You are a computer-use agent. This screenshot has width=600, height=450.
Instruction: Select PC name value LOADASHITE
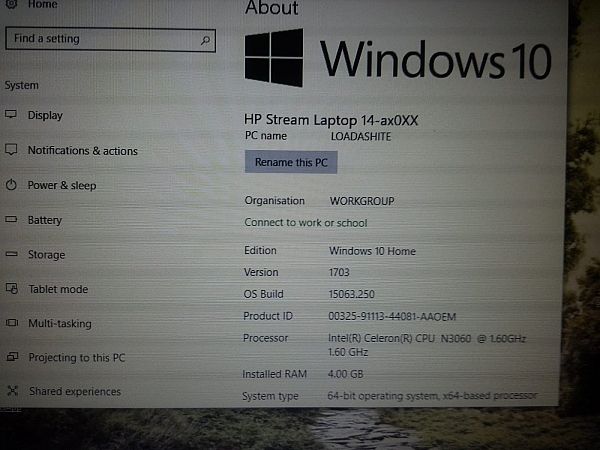tap(361, 137)
